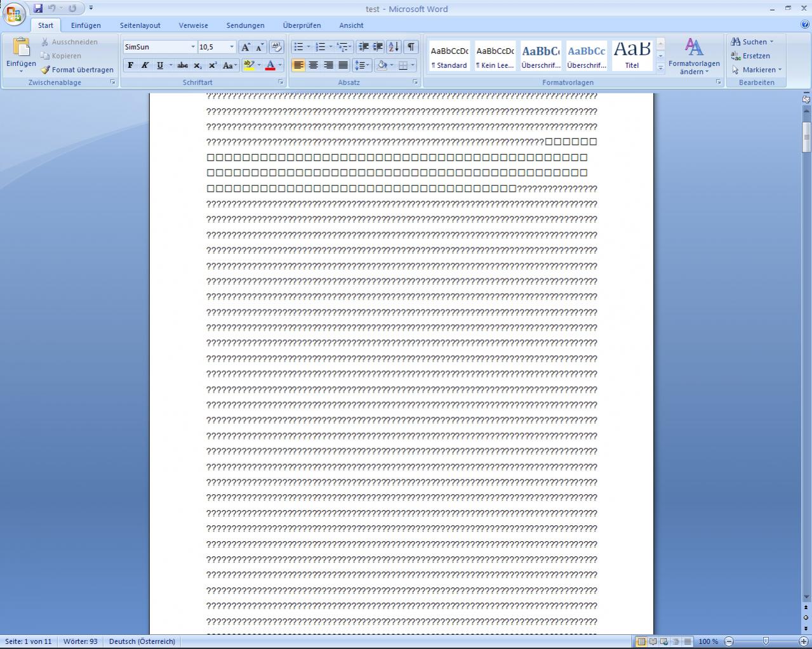The height and width of the screenshot is (649, 812).
Task: Apply text highlight color
Action: 249,65
